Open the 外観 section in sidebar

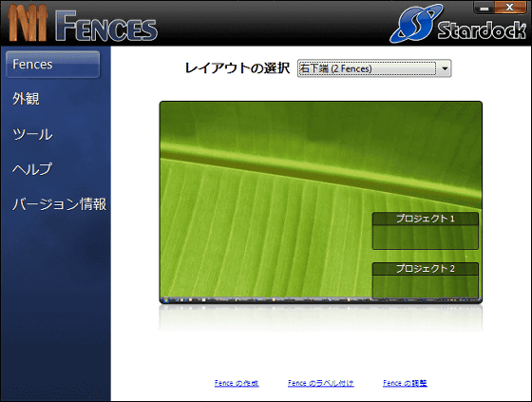[26, 99]
